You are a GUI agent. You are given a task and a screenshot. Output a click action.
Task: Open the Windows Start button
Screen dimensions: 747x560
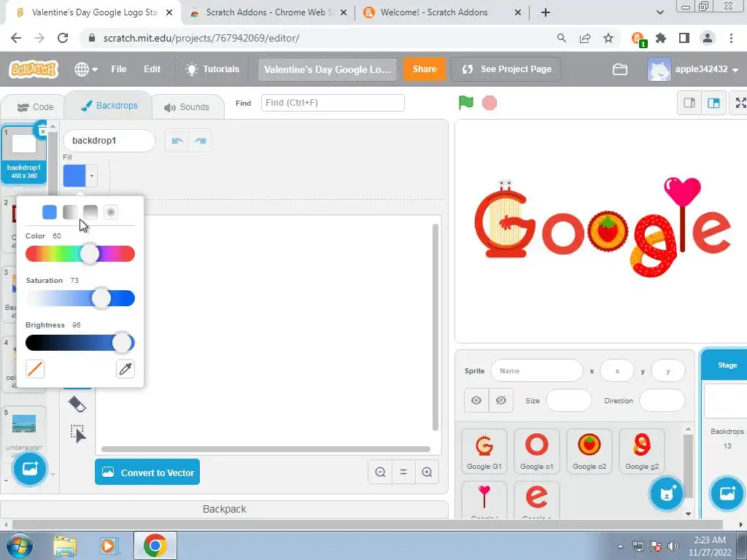click(x=18, y=545)
